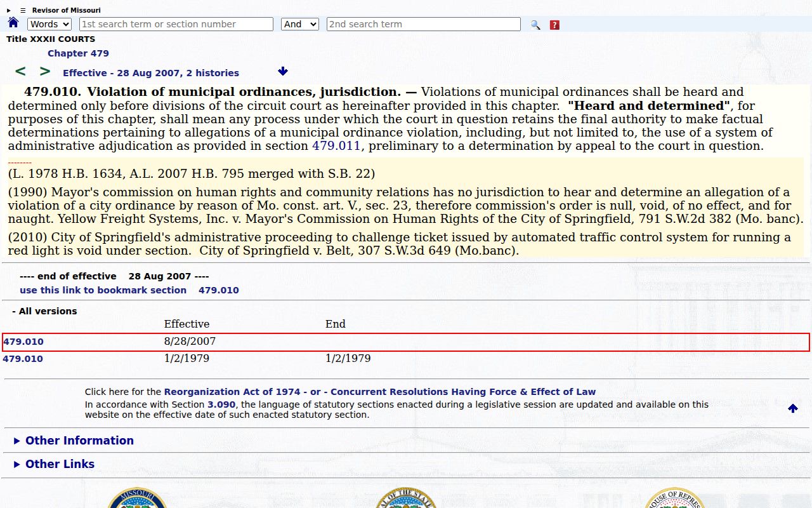Jump to top with blue up arrow
The height and width of the screenshot is (508, 812).
793,408
